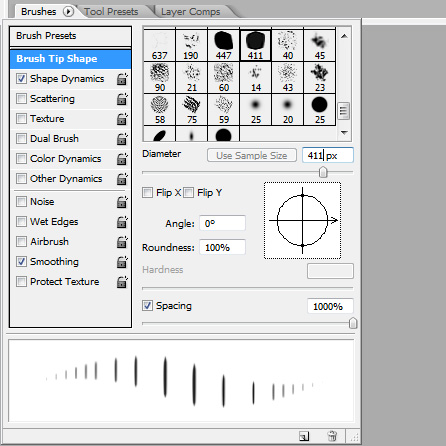Toggle lock icon for Noise
The image size is (446, 446).
coord(122,202)
